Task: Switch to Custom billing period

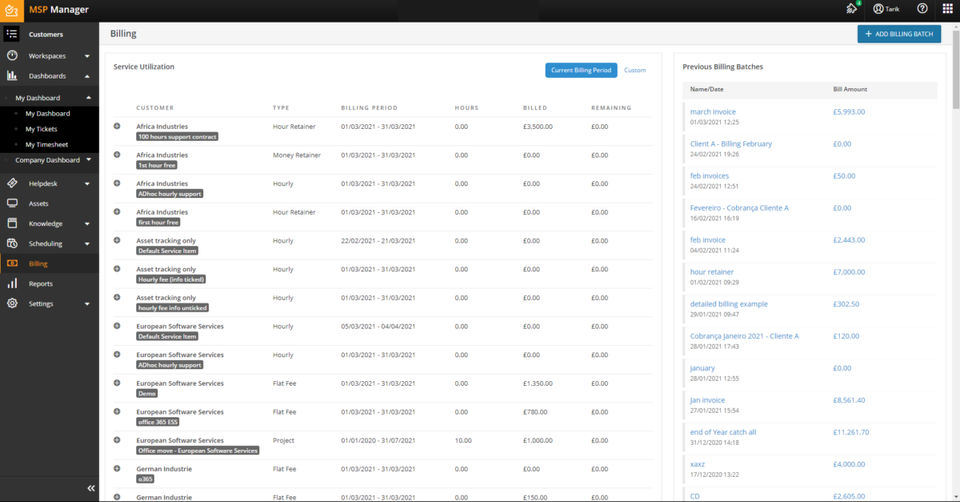Action: coord(635,70)
